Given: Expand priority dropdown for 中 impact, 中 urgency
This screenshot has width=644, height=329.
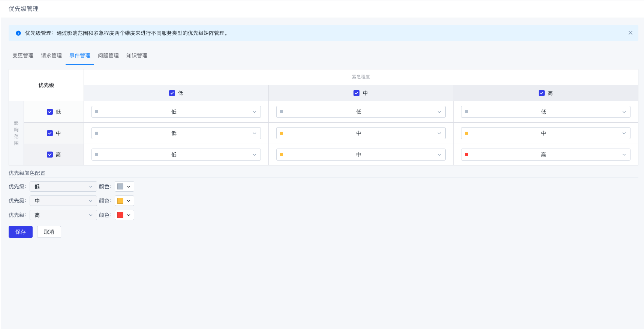Looking at the screenshot, I should (361, 133).
